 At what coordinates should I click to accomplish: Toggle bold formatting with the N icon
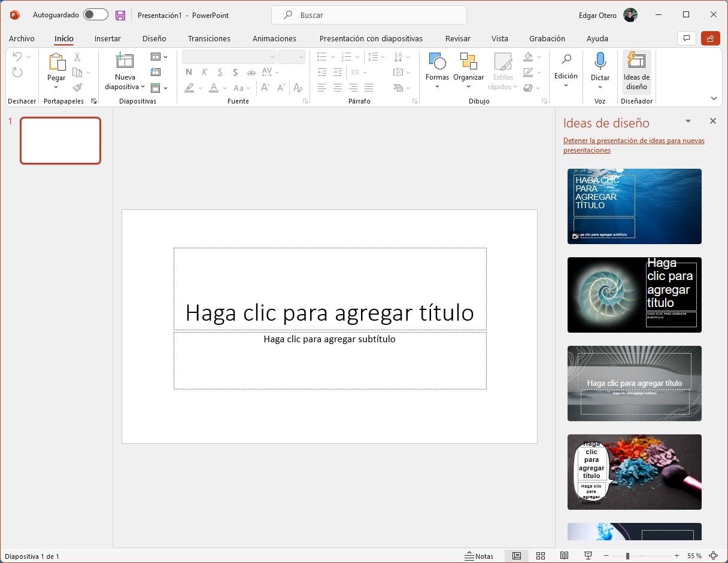point(188,72)
